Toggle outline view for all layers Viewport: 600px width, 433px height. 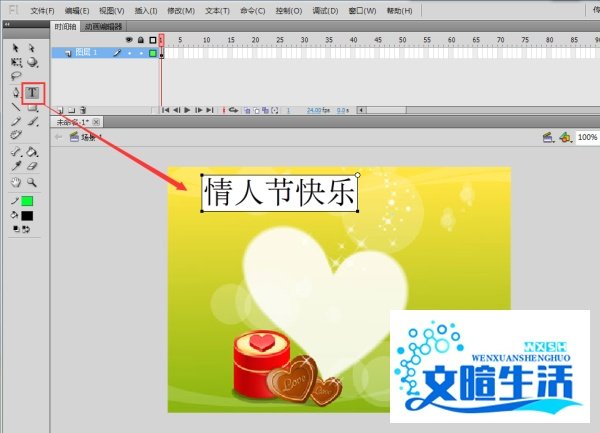[153, 40]
